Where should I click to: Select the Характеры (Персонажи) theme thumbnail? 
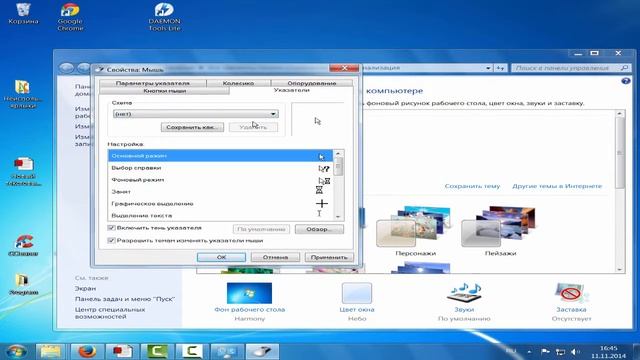pos(415,231)
